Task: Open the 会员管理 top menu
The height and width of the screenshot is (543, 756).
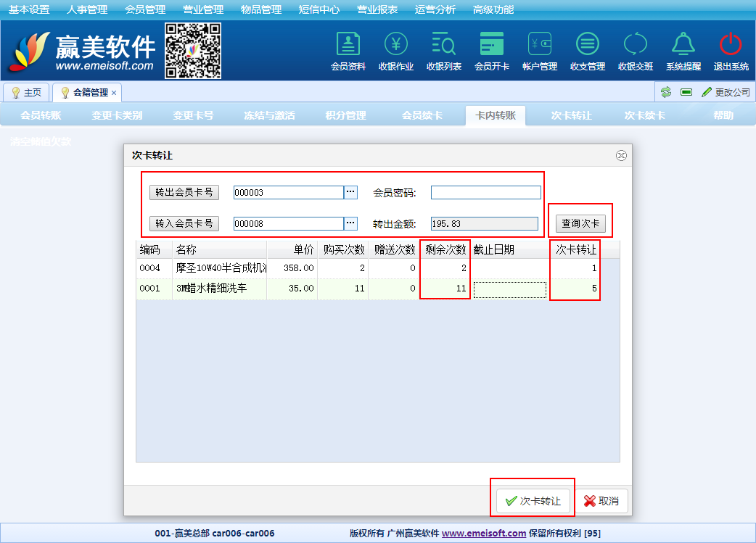Action: pos(145,9)
